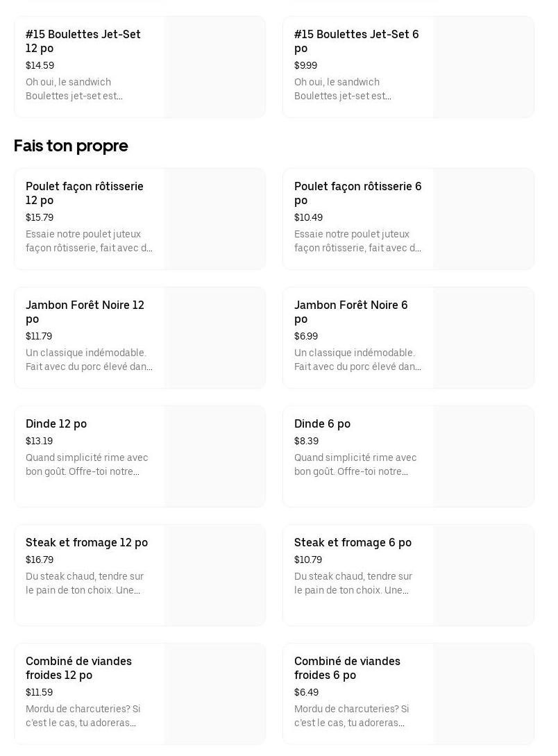Click the $16.79 price on Steak et fromage
Viewport: 558px width, 756px height.
tap(40, 560)
